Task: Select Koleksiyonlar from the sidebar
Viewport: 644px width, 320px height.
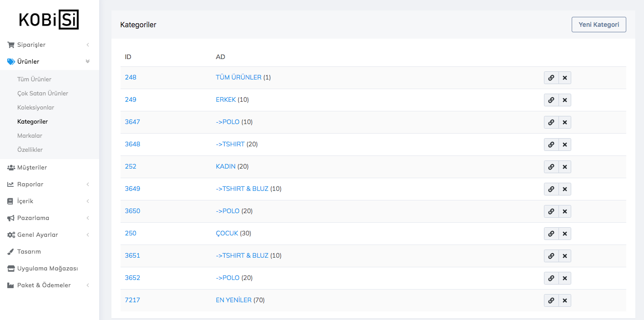Action: (35, 107)
